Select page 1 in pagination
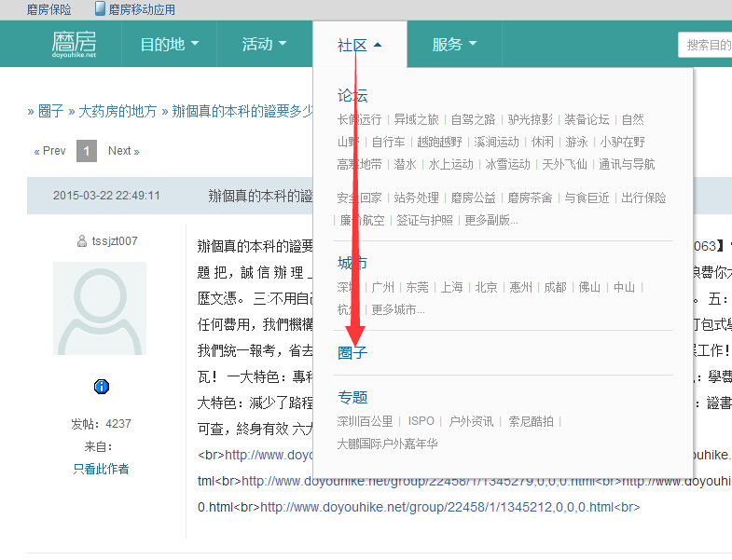The width and height of the screenshot is (732, 560). 87,151
